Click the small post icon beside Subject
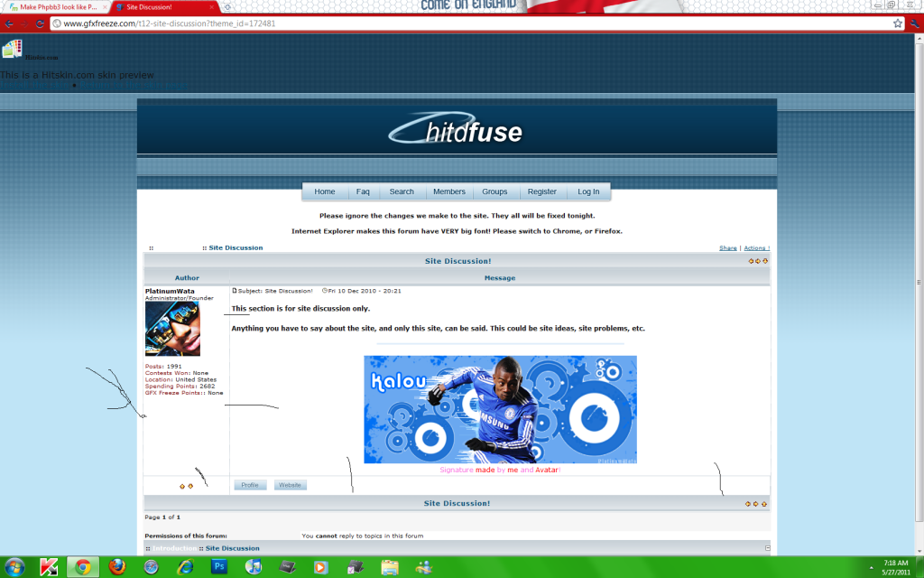The height and width of the screenshot is (578, 924). click(235, 291)
